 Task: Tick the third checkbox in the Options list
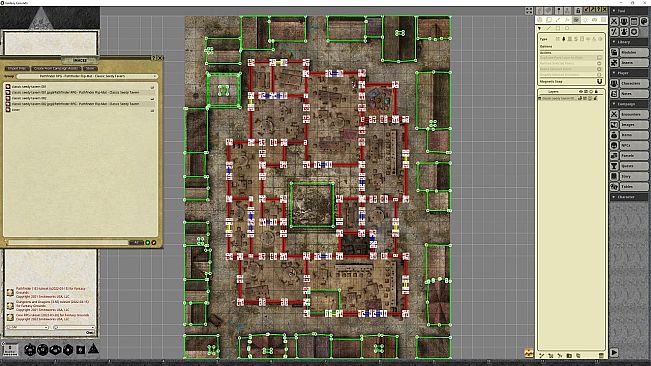coord(599,69)
